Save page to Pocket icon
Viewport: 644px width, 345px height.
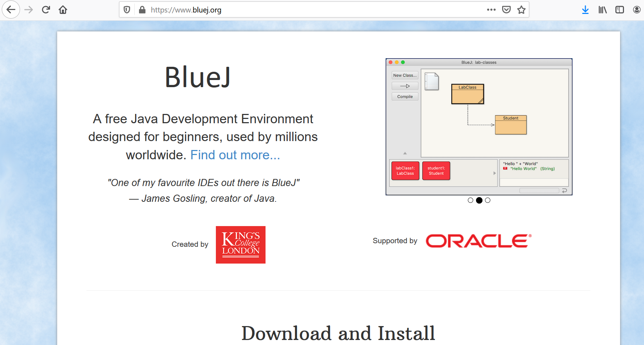click(x=506, y=10)
